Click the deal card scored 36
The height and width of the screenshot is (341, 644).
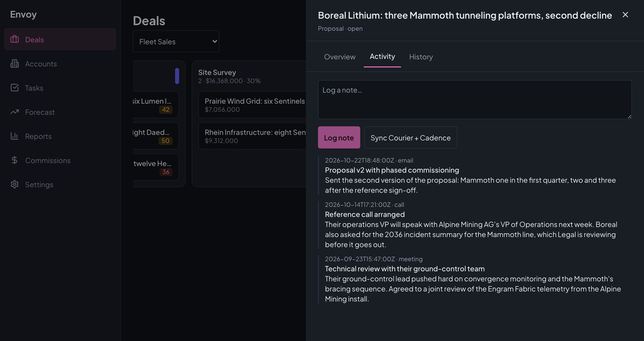[x=155, y=167]
